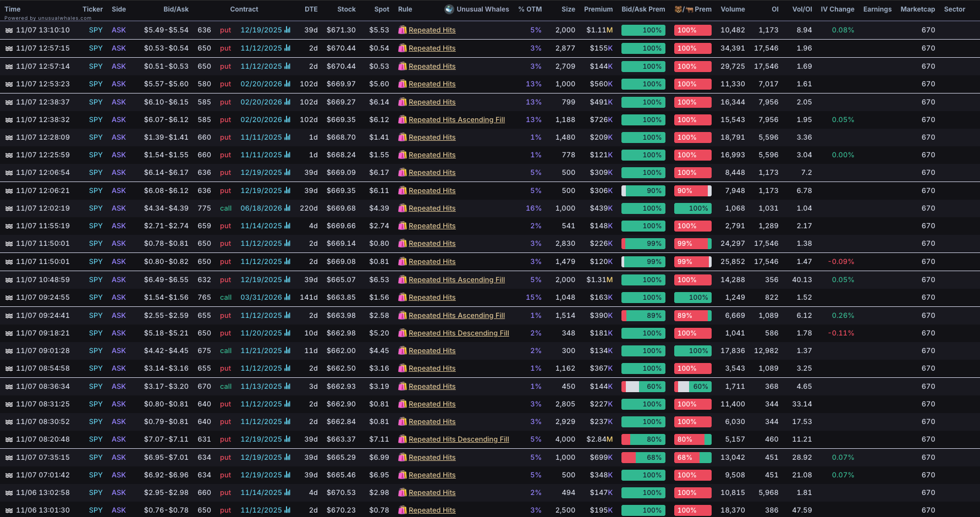Viewport: 980px width, 517px height.
Task: Click the IV Change column header
Action: click(838, 9)
